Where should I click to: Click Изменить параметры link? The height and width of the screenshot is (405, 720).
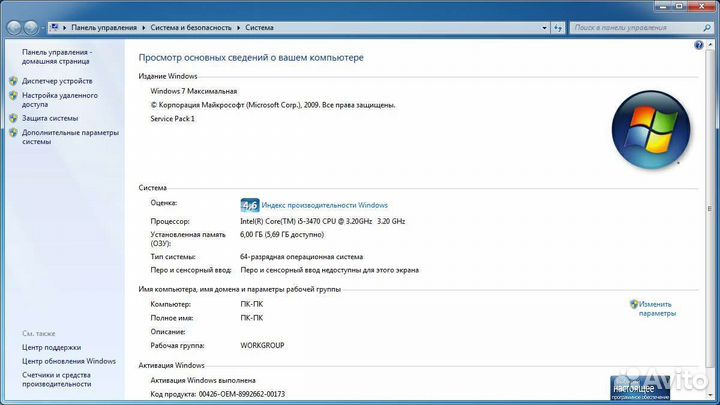[657, 309]
